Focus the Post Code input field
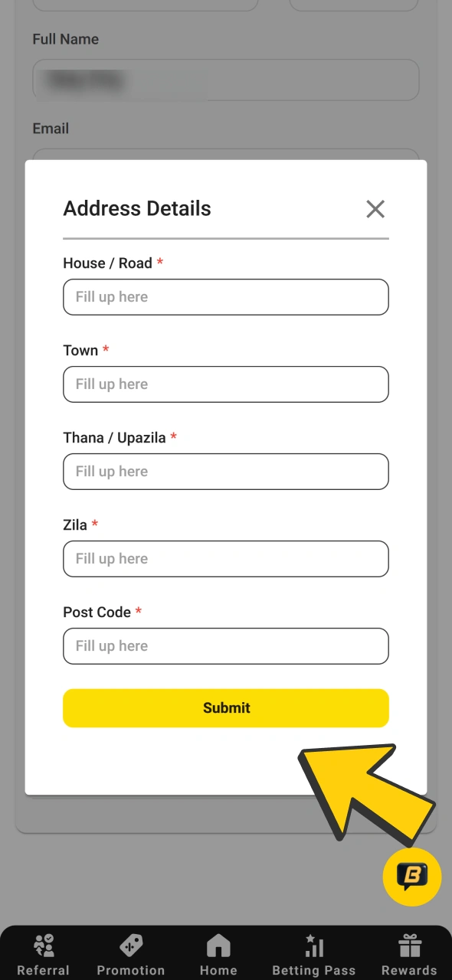 coord(225,646)
